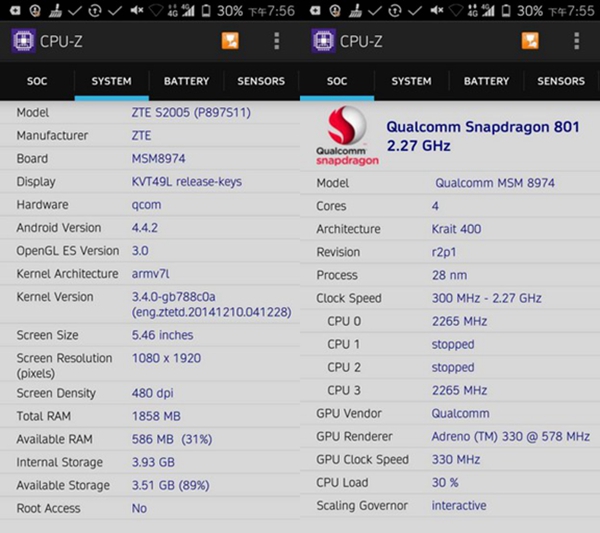The height and width of the screenshot is (533, 600).
Task: Click Revision value 'r2p1'
Action: click(x=443, y=253)
